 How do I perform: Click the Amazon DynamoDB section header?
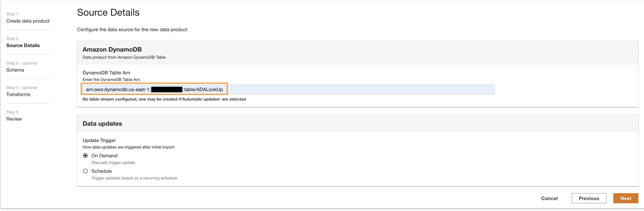112,49
